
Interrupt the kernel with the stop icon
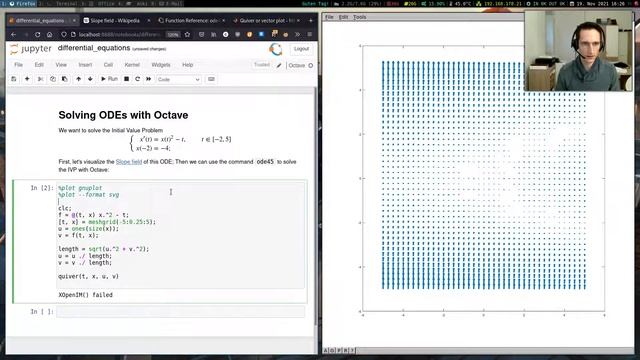[x=127, y=79]
